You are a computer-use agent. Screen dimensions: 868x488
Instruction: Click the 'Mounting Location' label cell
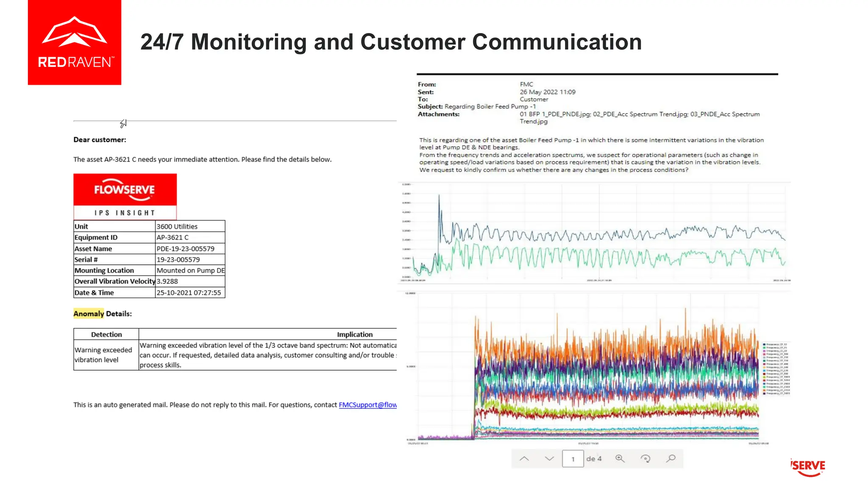coord(114,271)
